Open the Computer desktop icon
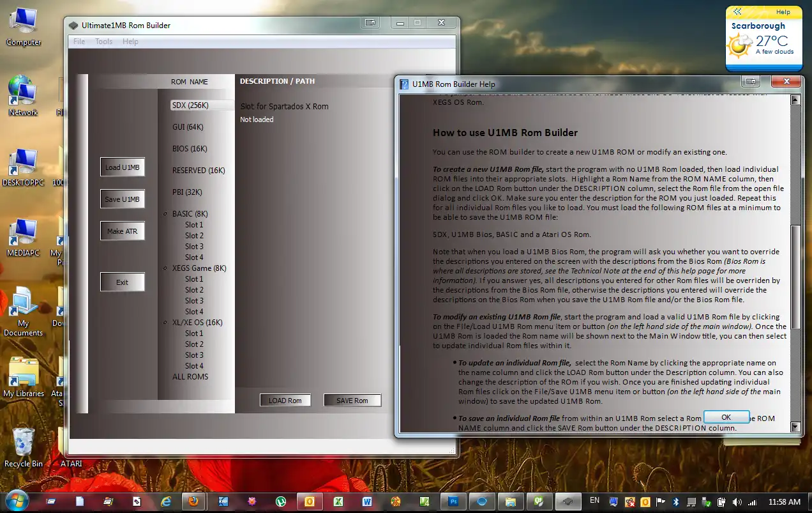 [23, 27]
